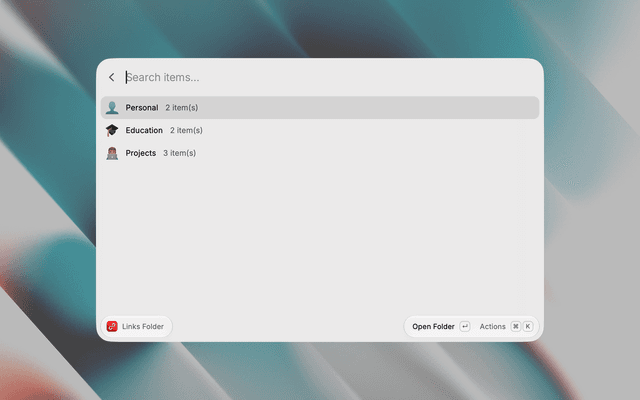
Task: Click the red Links Folder app icon
Action: click(x=112, y=327)
